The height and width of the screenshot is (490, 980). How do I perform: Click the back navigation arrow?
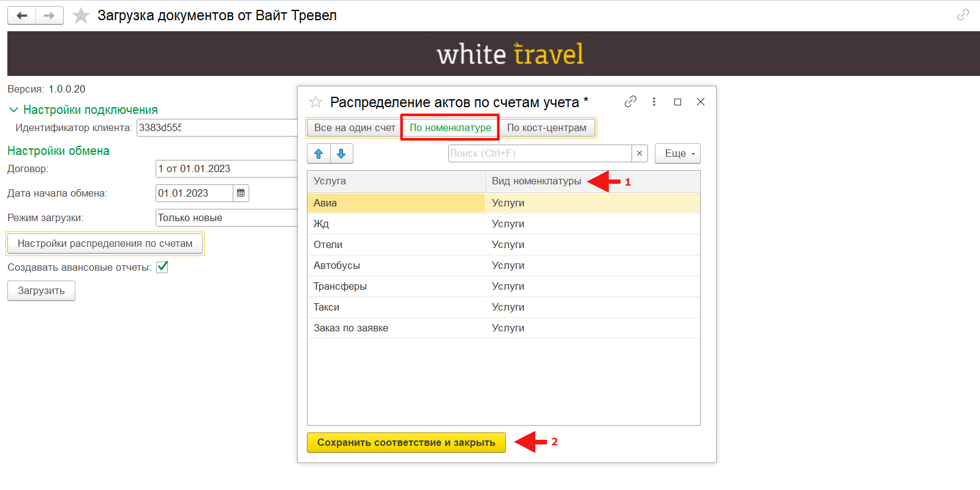[x=22, y=16]
